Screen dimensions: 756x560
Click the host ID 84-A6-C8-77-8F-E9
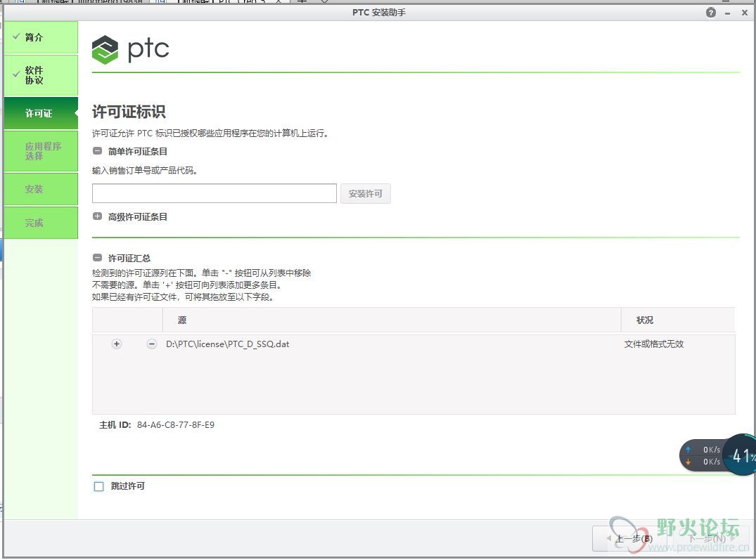pyautogui.click(x=176, y=424)
